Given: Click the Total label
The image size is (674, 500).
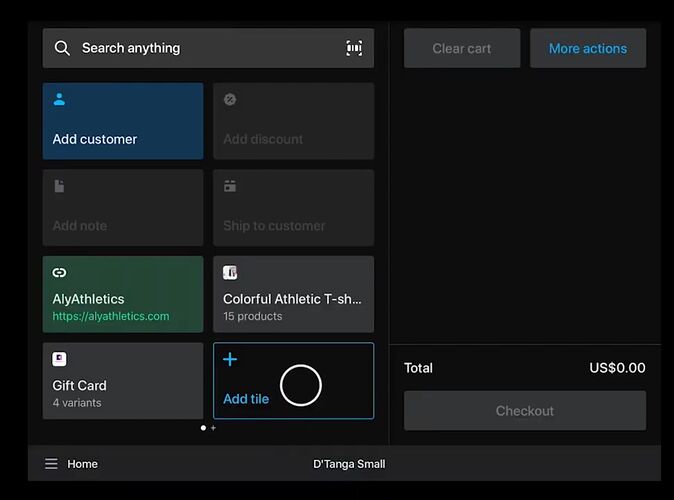Looking at the screenshot, I should pyautogui.click(x=418, y=368).
